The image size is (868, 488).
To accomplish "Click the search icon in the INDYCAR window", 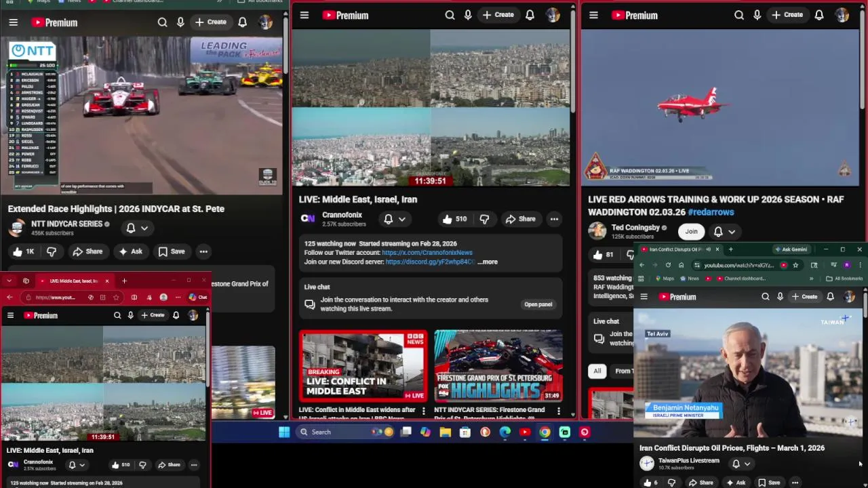I will coord(162,22).
